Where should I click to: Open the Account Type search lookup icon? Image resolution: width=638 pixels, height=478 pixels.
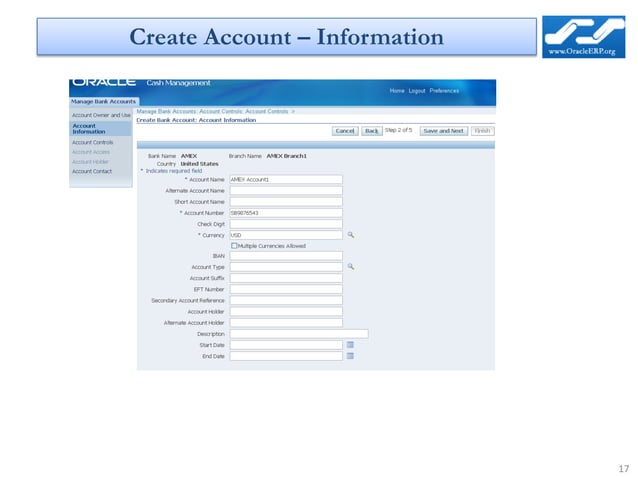tap(350, 266)
